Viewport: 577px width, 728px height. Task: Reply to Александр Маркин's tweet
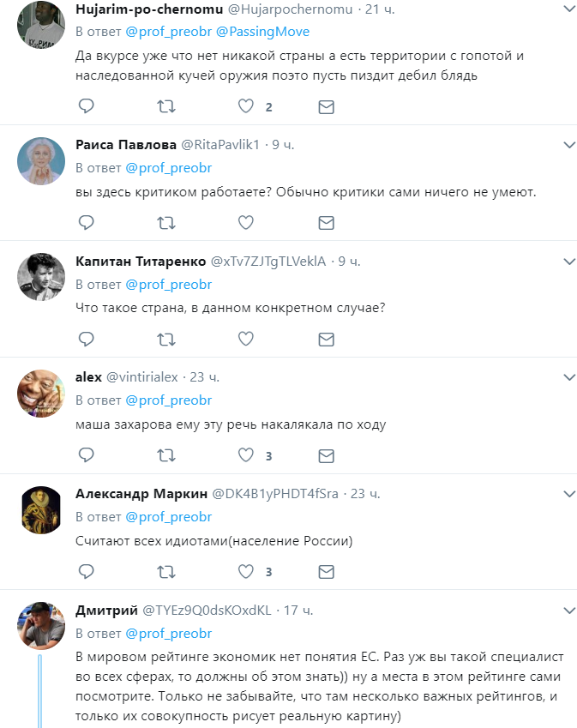[87, 572]
